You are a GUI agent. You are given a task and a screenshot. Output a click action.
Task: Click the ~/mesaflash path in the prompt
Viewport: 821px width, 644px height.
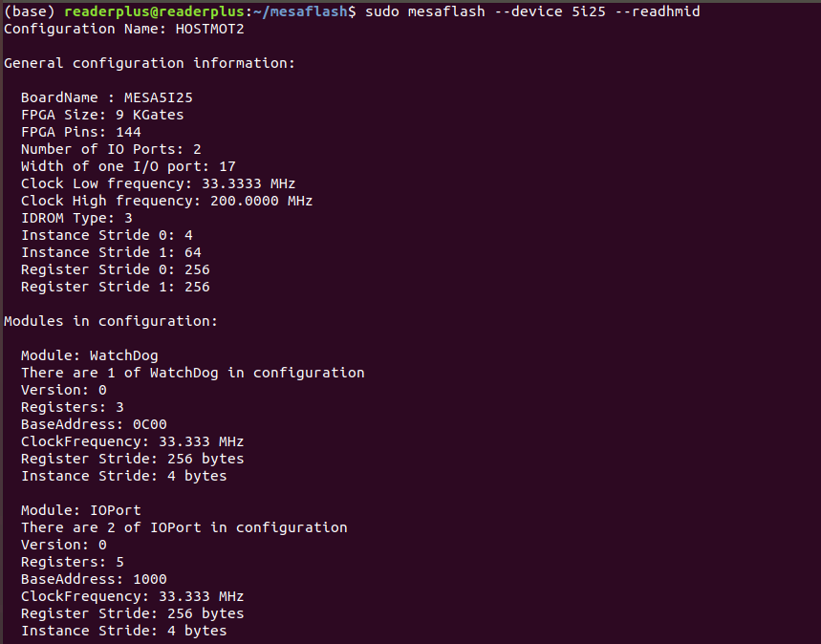pyautogui.click(x=299, y=11)
